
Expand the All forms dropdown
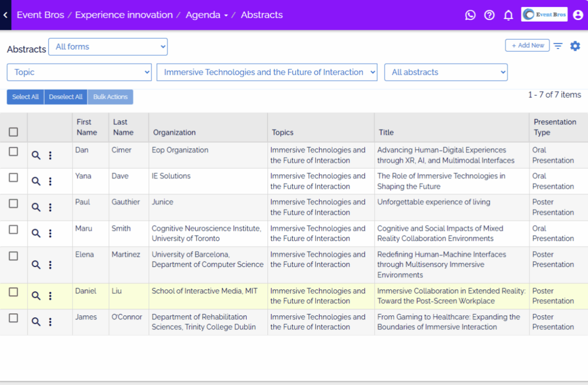click(108, 47)
